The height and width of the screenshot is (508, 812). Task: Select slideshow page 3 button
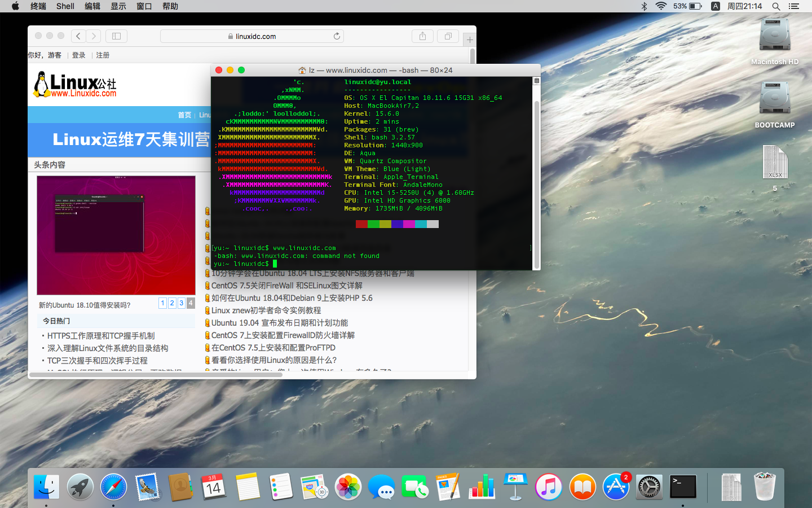pyautogui.click(x=182, y=303)
